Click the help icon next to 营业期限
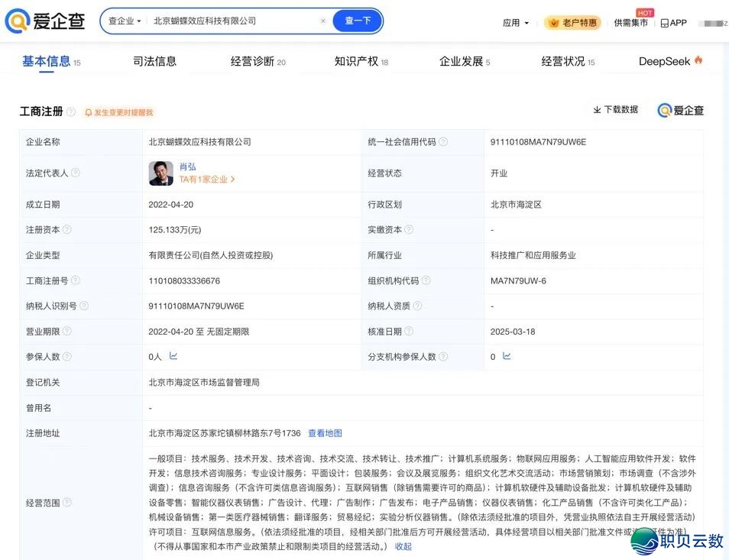The height and width of the screenshot is (560, 729). tap(67, 331)
